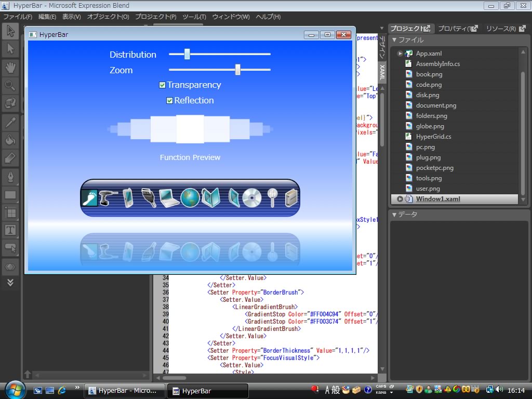Click the Function Preview label
Image resolution: width=532 pixels, height=399 pixels.
point(190,157)
